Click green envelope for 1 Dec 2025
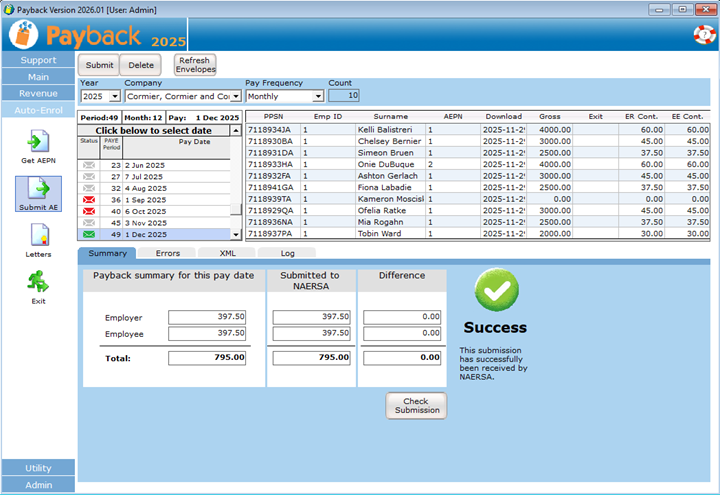Image resolution: width=720 pixels, height=495 pixels. tap(90, 234)
